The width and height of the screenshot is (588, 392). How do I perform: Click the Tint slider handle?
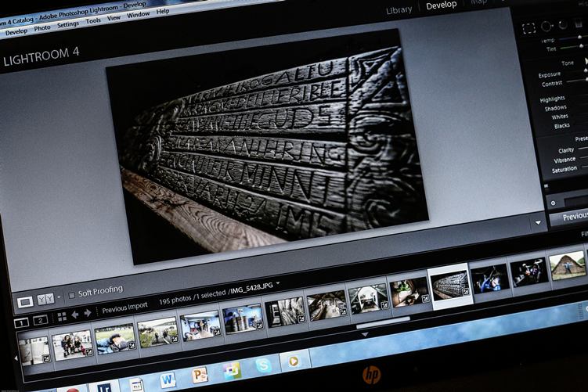pos(582,45)
